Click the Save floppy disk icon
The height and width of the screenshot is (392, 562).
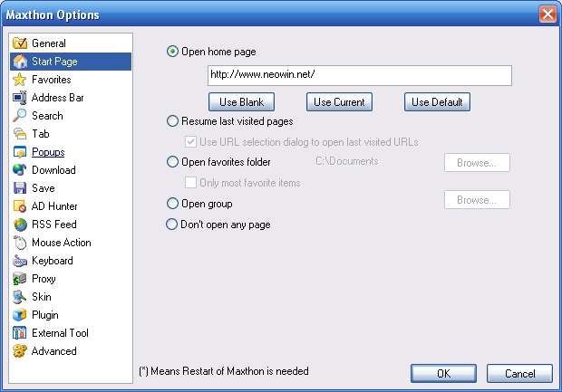20,188
